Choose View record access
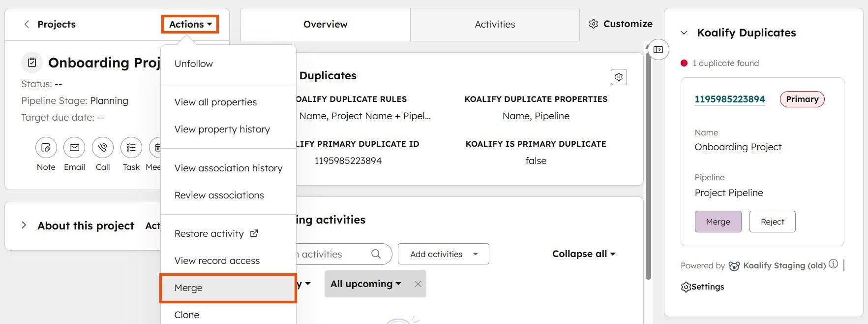 (x=217, y=260)
